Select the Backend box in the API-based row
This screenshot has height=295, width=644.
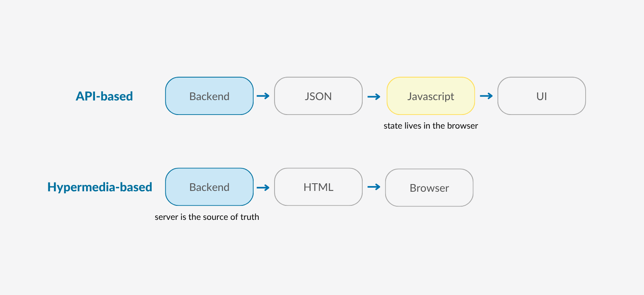point(209,96)
